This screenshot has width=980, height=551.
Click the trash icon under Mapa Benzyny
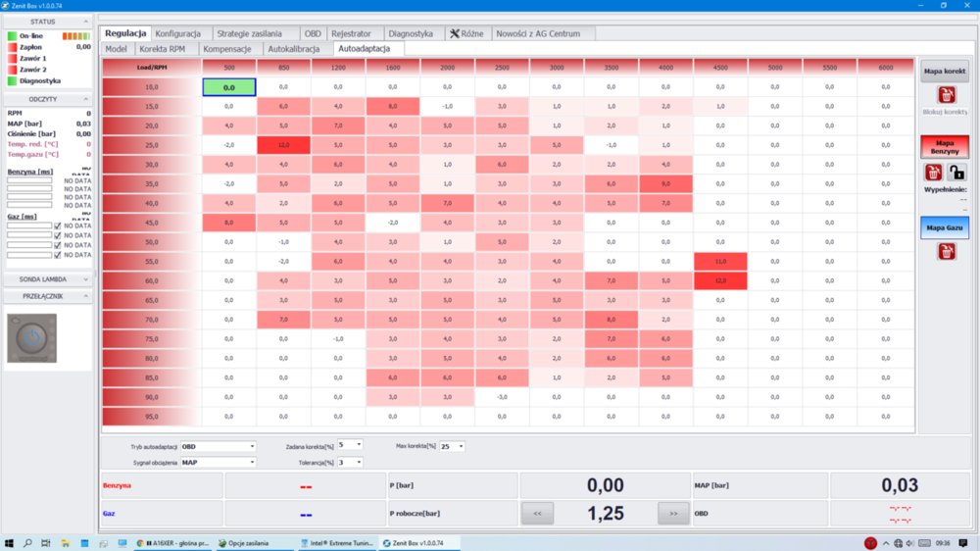coord(934,173)
